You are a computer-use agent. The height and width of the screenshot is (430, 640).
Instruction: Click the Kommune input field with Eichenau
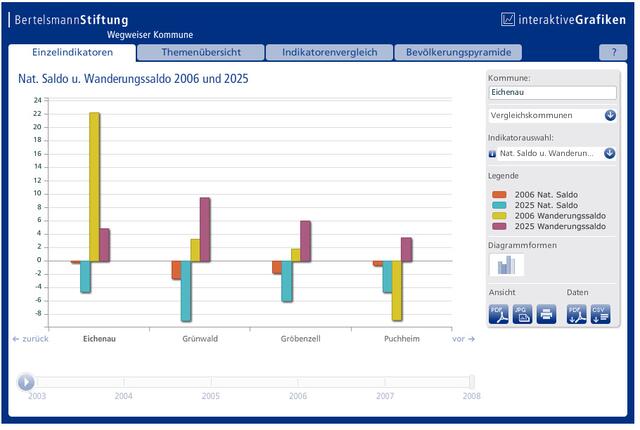tap(552, 93)
